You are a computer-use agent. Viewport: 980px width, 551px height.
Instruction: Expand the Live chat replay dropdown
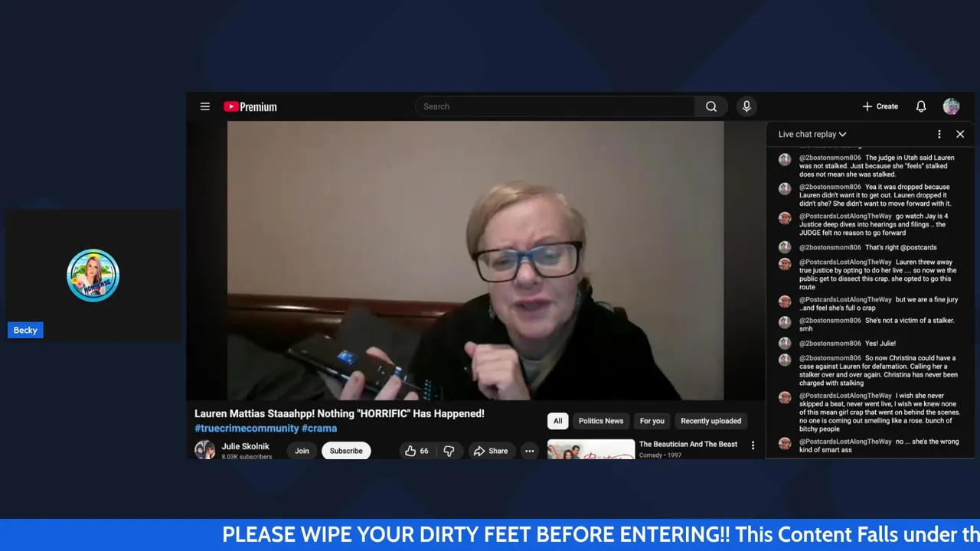coord(812,134)
